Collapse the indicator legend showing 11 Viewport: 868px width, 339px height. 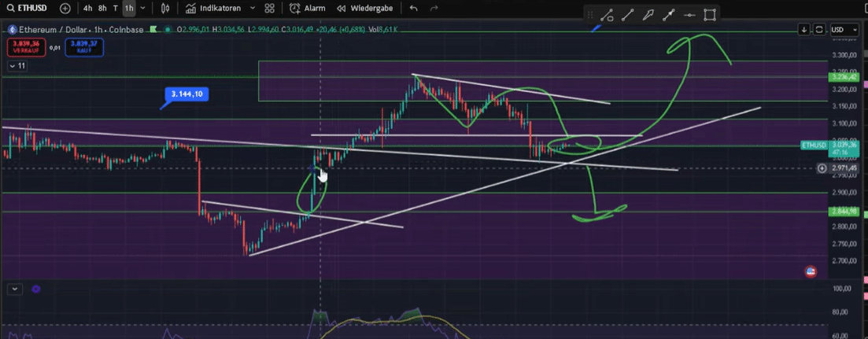[x=17, y=67]
